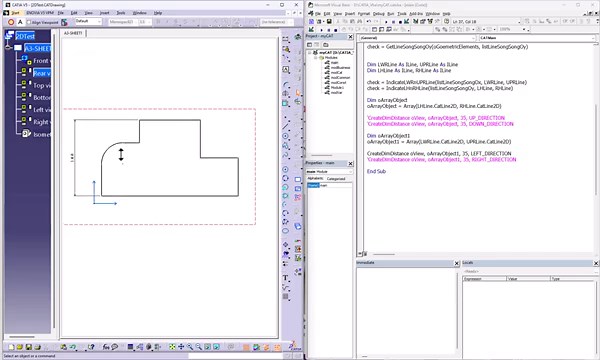Viewport: 600px width, 360px height.
Task: Open the tolerance dropdown in CATIA top toolbar
Action: 277,22
